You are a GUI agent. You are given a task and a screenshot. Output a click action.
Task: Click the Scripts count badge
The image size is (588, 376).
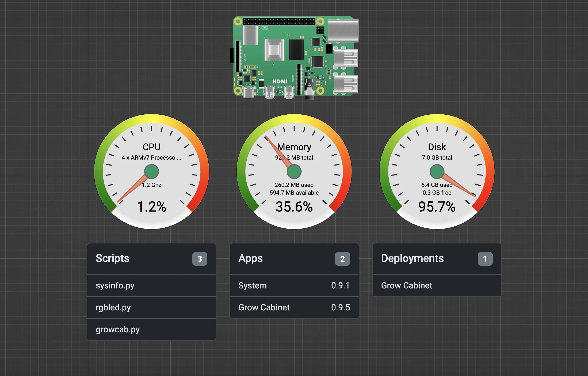click(x=200, y=259)
